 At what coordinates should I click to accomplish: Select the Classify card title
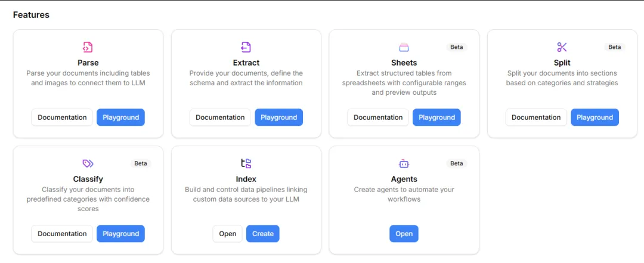point(88,179)
